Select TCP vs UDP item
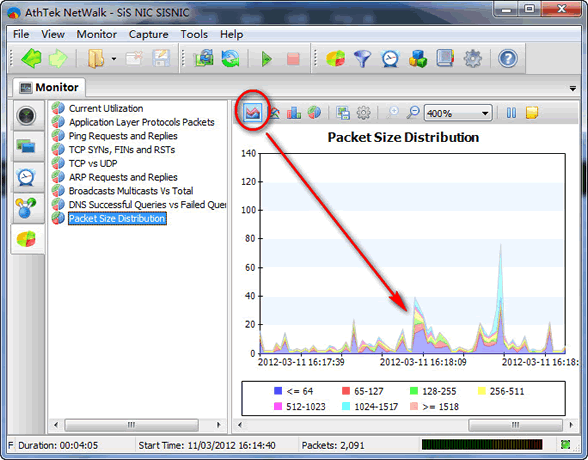 [x=93, y=163]
